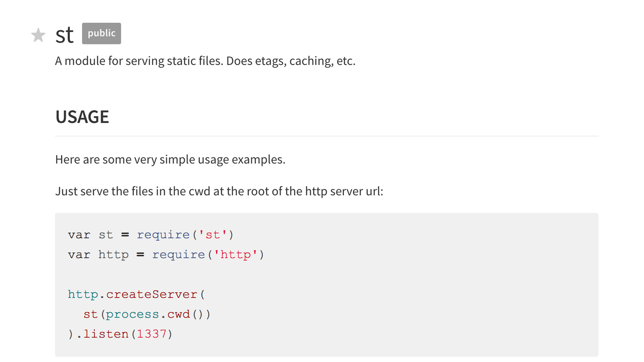
Task: Click the USAGE heading
Action: (x=82, y=117)
